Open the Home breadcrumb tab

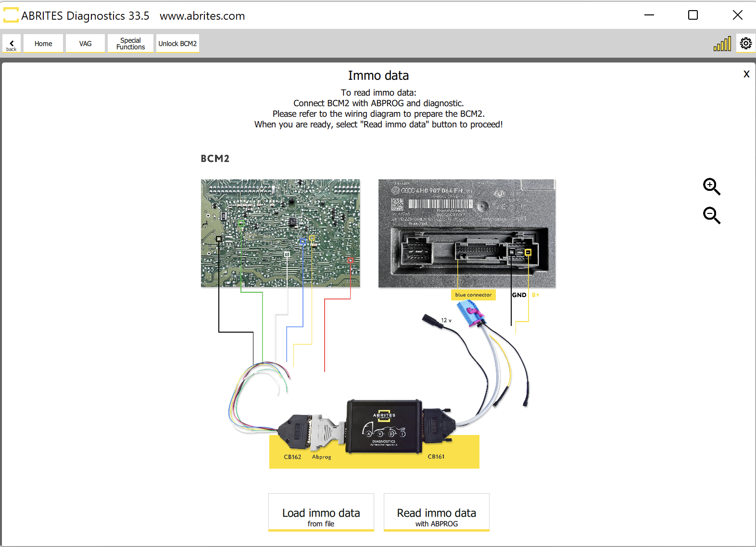43,43
